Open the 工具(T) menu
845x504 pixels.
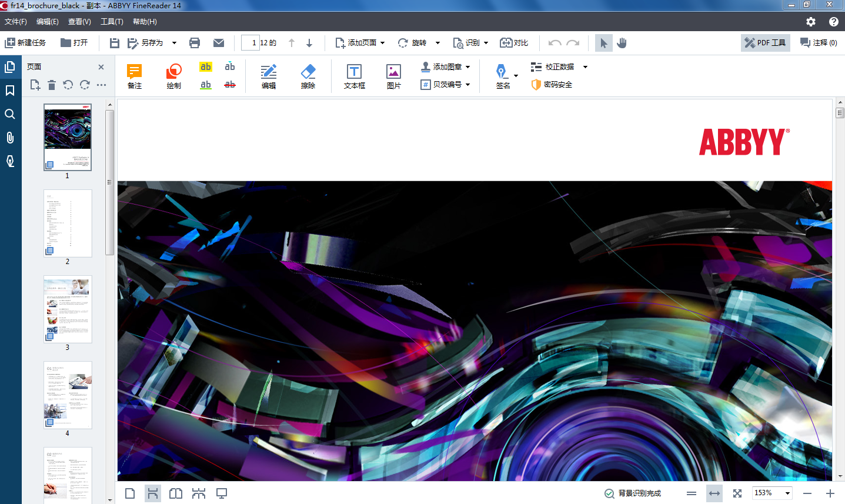(112, 22)
